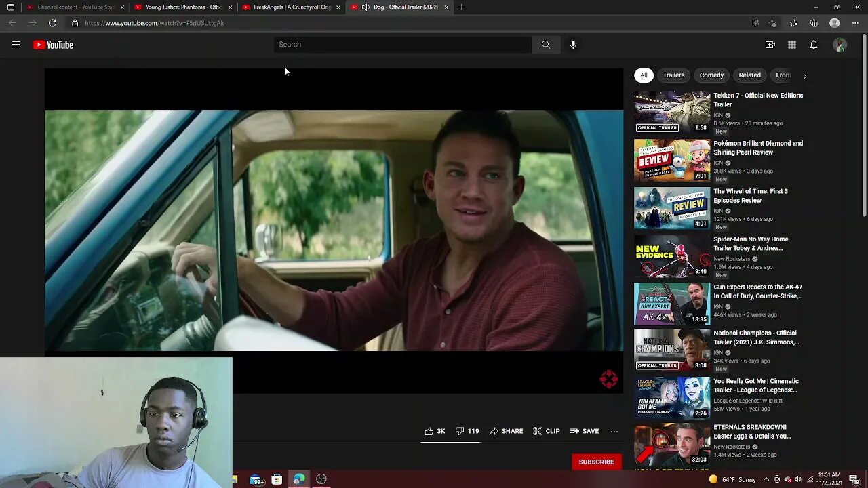
Task: Open the taskbar weather 64°F Sunny widget
Action: click(732, 480)
